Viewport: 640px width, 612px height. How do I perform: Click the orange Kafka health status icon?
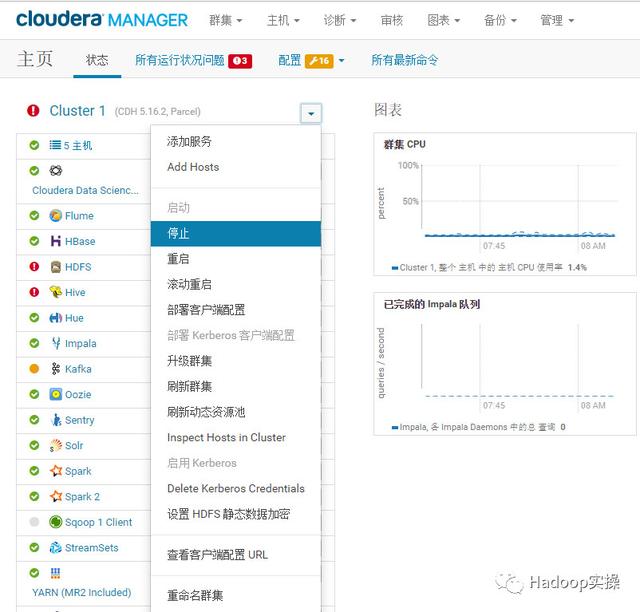coord(34,369)
